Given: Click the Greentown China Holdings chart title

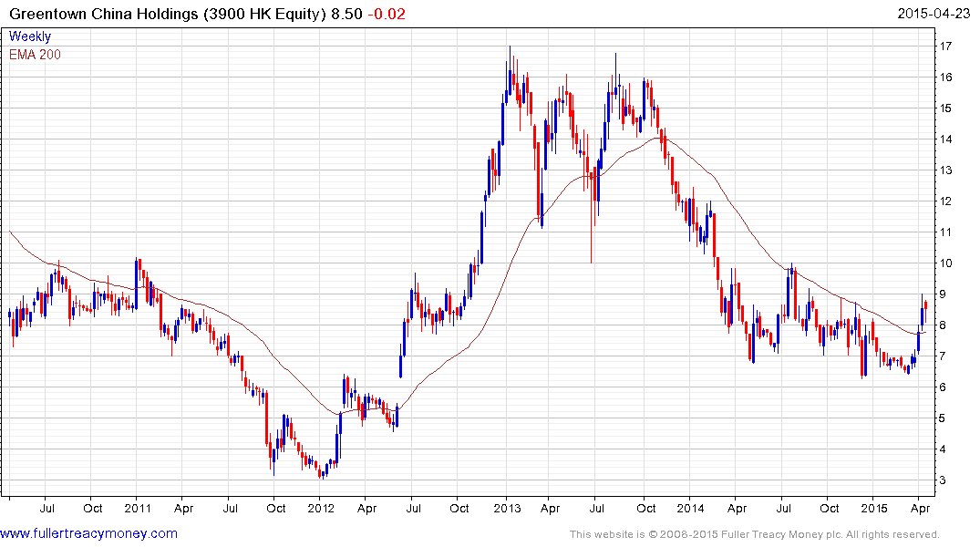Looking at the screenshot, I should pos(169,14).
